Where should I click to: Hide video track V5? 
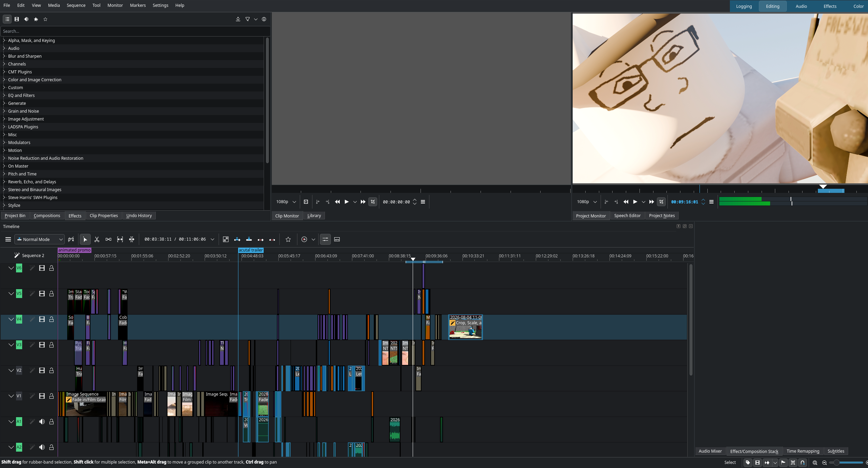coord(42,294)
